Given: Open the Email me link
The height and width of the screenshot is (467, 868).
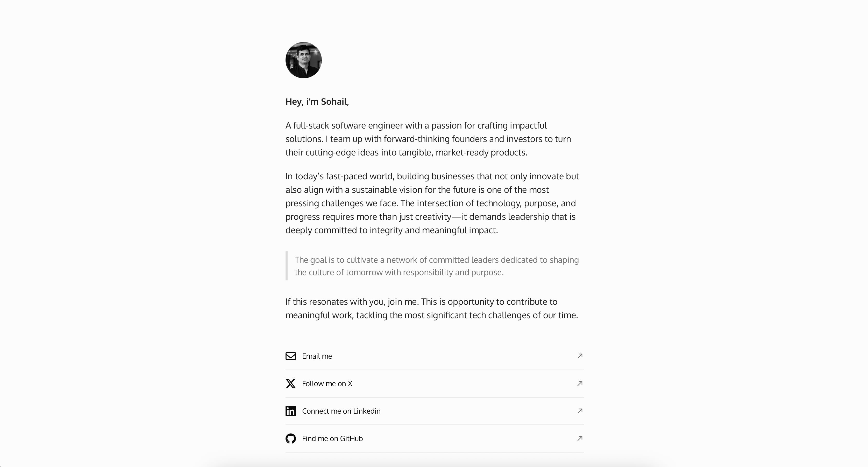Looking at the screenshot, I should [x=317, y=356].
